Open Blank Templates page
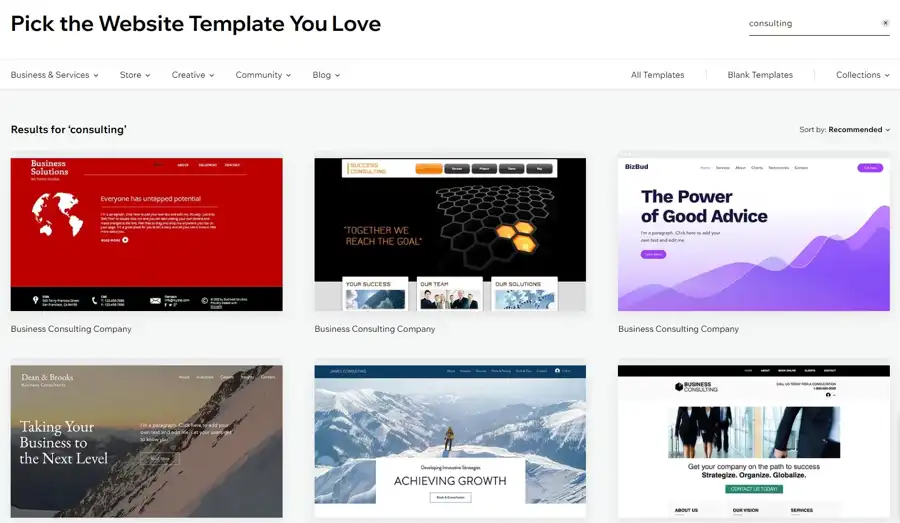The width and height of the screenshot is (900, 523). pyautogui.click(x=760, y=75)
